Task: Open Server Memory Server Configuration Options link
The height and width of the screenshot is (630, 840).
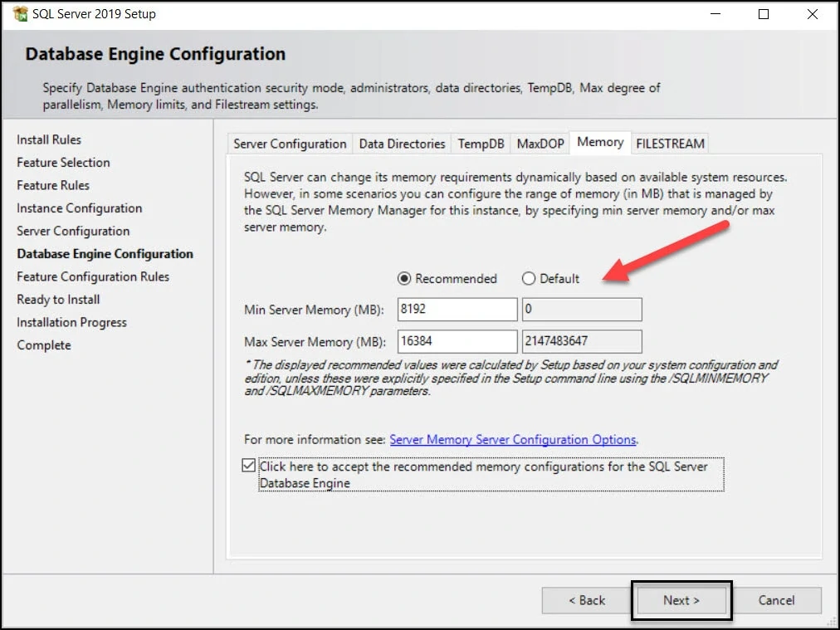Action: click(x=513, y=440)
